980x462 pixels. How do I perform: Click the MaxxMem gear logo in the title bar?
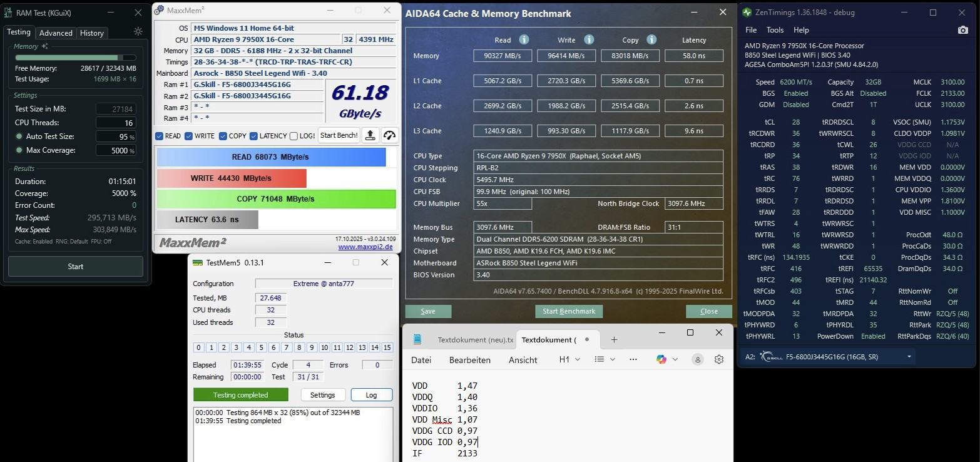159,10
